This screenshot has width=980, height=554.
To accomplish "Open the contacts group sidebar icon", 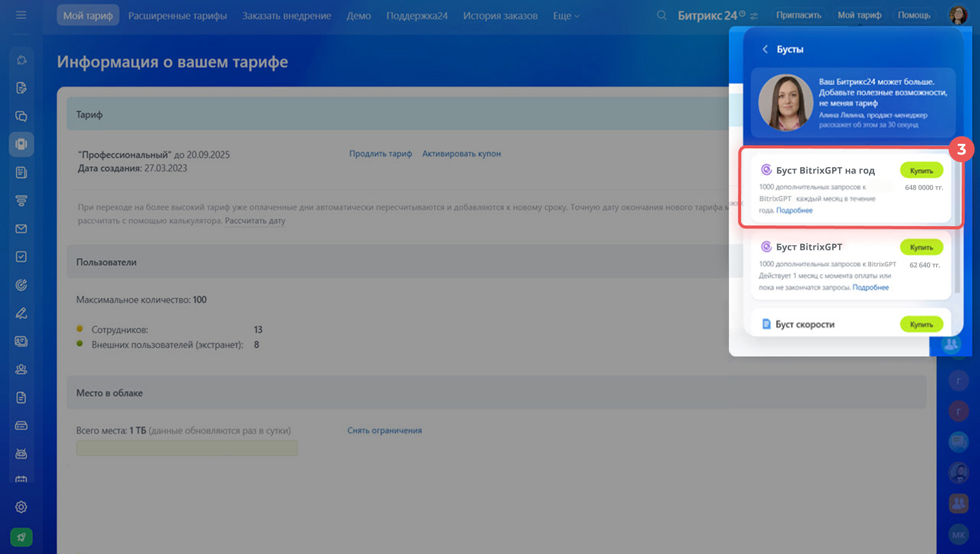I will [x=21, y=369].
